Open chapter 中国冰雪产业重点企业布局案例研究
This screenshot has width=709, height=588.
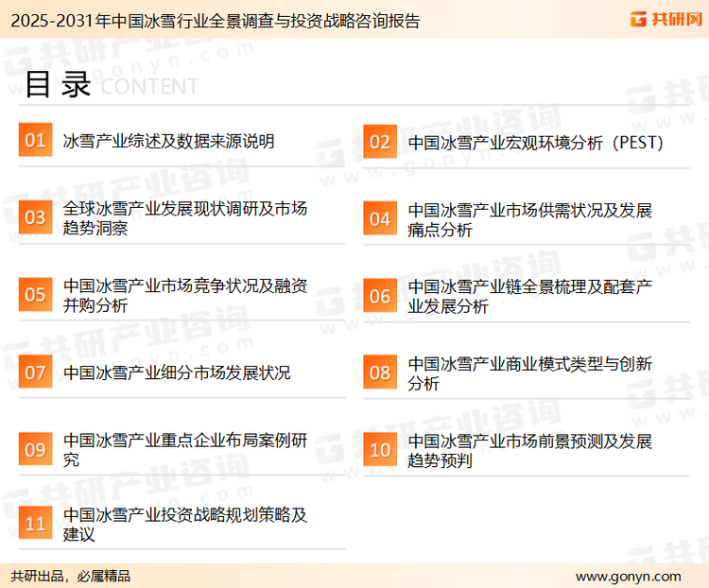tap(185, 450)
